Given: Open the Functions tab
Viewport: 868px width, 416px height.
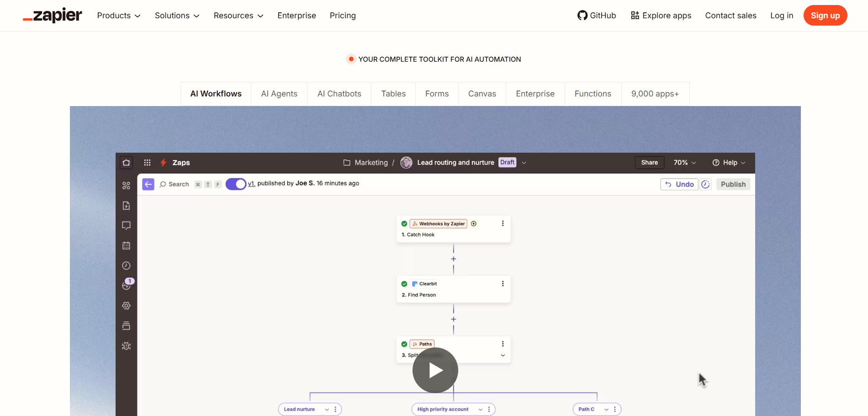Looking at the screenshot, I should point(593,94).
